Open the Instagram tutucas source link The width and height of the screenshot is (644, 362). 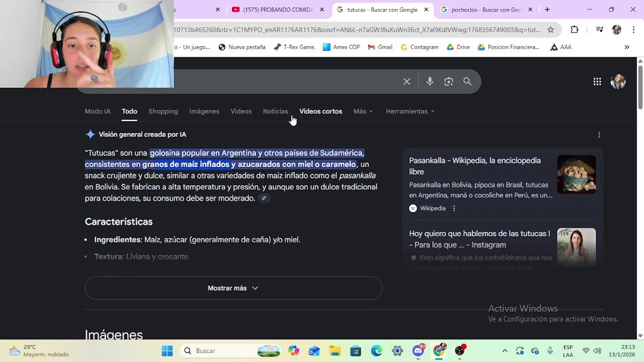click(479, 239)
